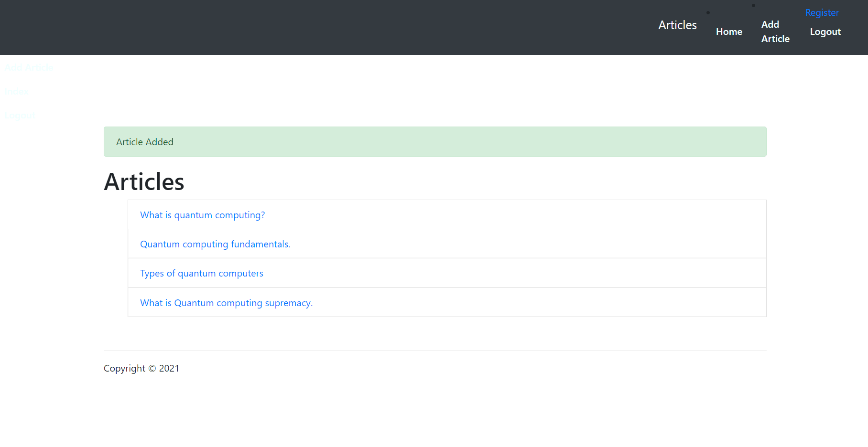
Task: Go to Home in the navbar
Action: click(729, 32)
